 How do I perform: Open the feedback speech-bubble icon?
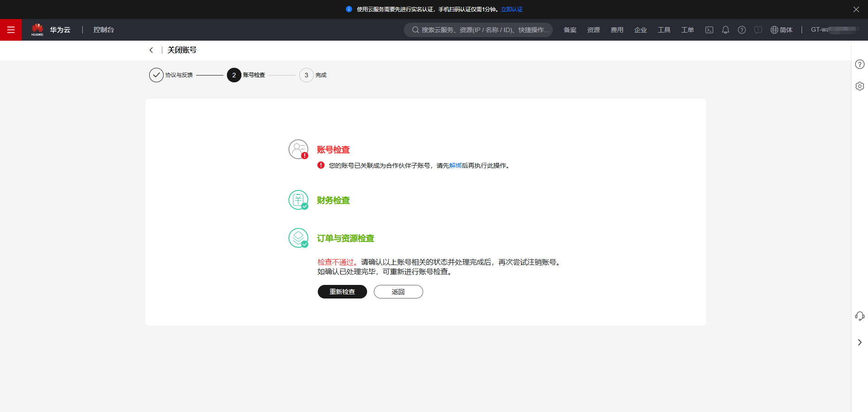[x=758, y=29]
